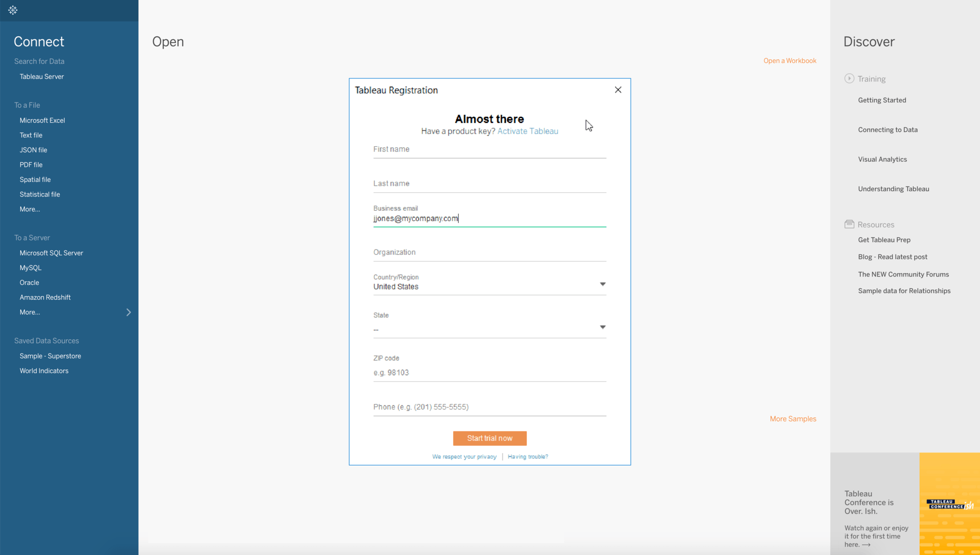Screen dimensions: 980x555
Task: Click the Get Tableau Prep resource icon
Action: point(885,239)
